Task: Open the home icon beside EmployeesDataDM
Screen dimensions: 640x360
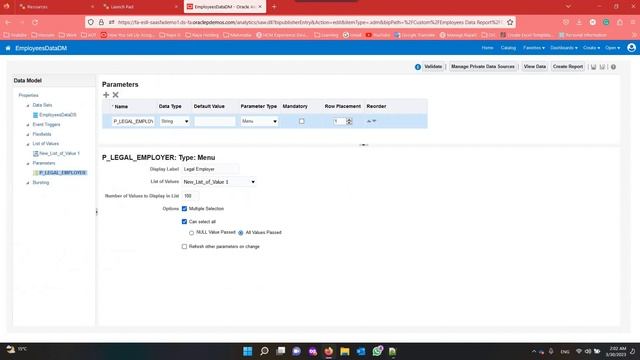Action: click(8, 48)
